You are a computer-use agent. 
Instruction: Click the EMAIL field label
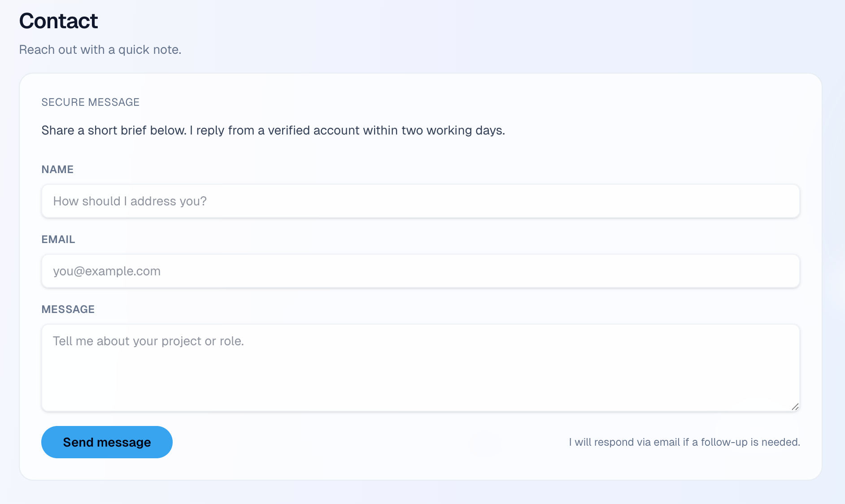pyautogui.click(x=58, y=239)
